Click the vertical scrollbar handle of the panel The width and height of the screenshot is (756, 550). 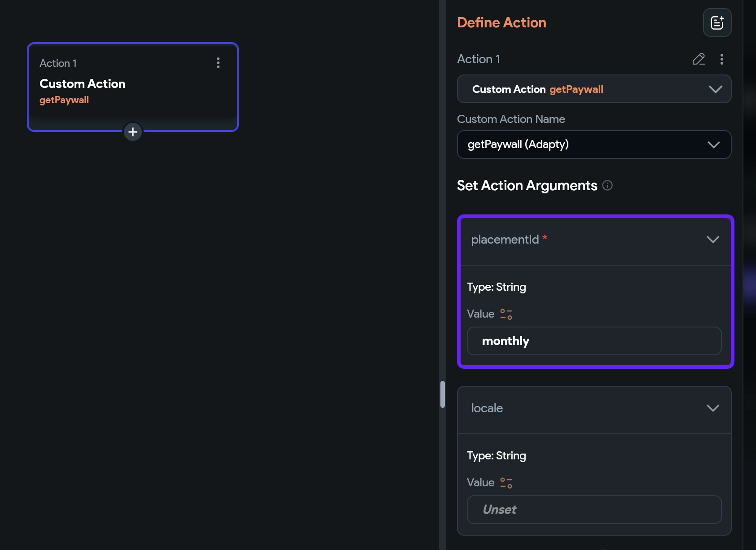coord(443,394)
